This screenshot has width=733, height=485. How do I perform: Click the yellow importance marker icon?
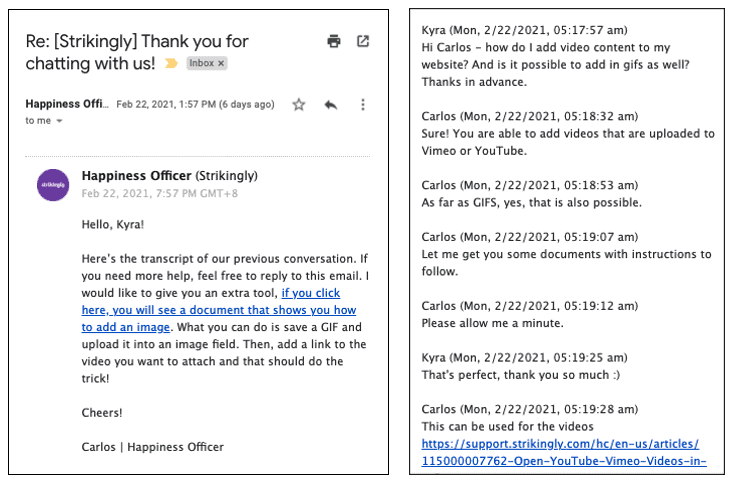click(x=171, y=63)
